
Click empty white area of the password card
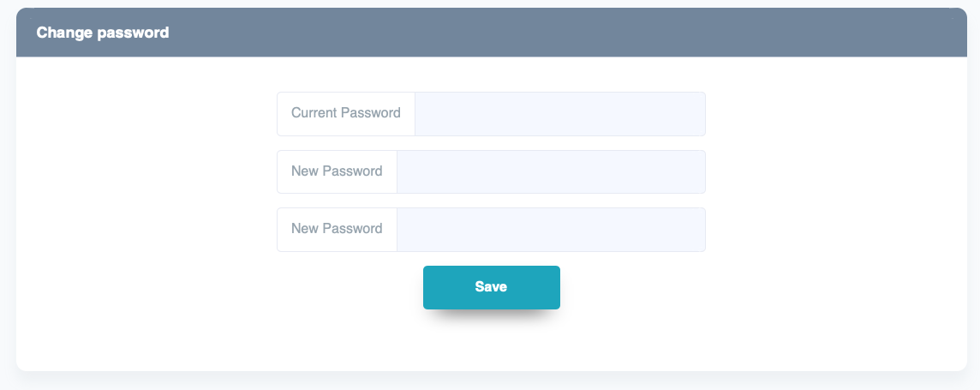point(146,214)
